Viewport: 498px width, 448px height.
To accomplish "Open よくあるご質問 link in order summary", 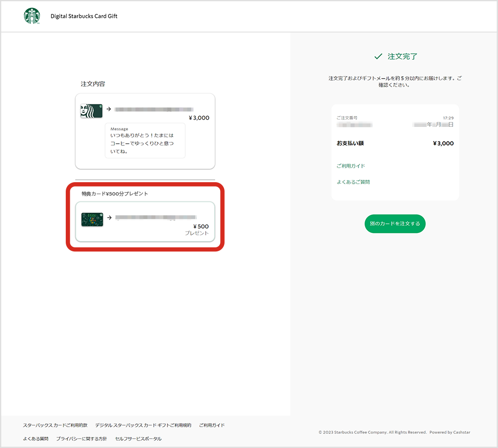I will click(x=353, y=182).
